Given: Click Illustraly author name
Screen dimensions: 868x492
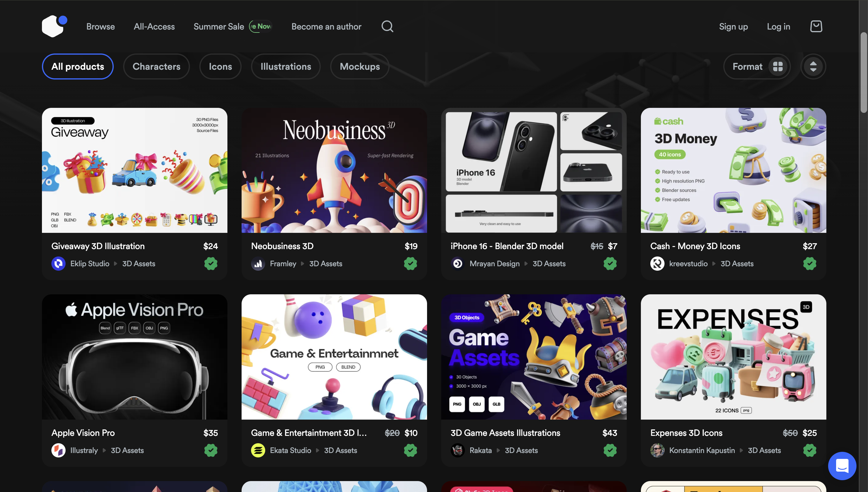Looking at the screenshot, I should 84,450.
